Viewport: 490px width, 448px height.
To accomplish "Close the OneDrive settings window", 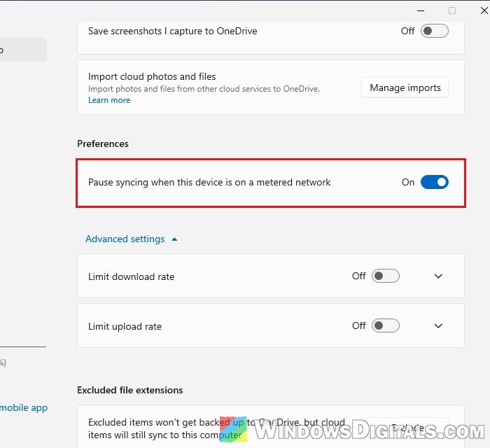I will 484,10.
